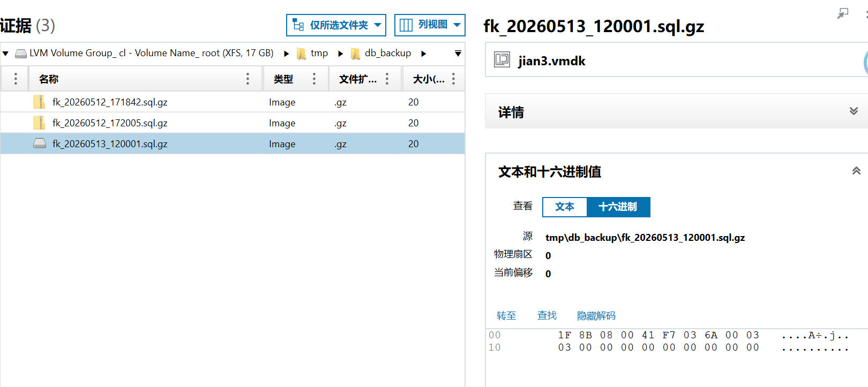Screen dimensions: 868x387
Task: Open the breadcrumb path history dropdown arrow
Action: pos(458,54)
